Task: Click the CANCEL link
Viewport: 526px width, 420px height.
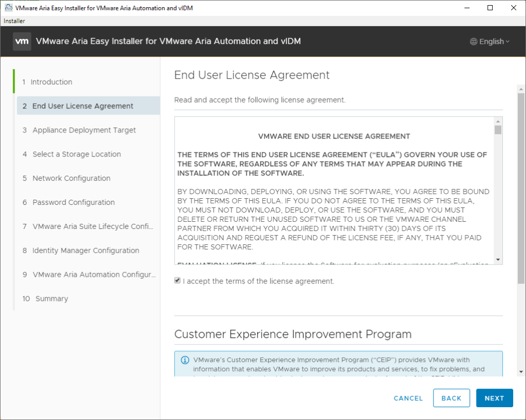Action: (x=408, y=398)
